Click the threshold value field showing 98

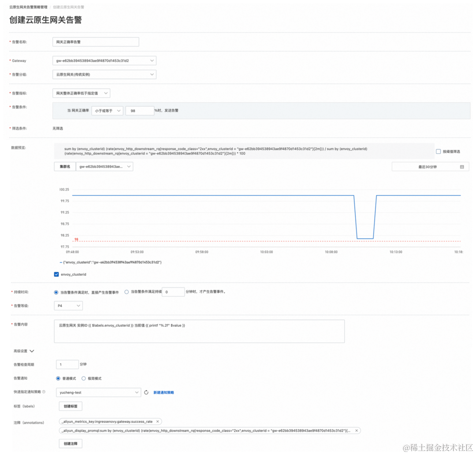[x=140, y=111]
